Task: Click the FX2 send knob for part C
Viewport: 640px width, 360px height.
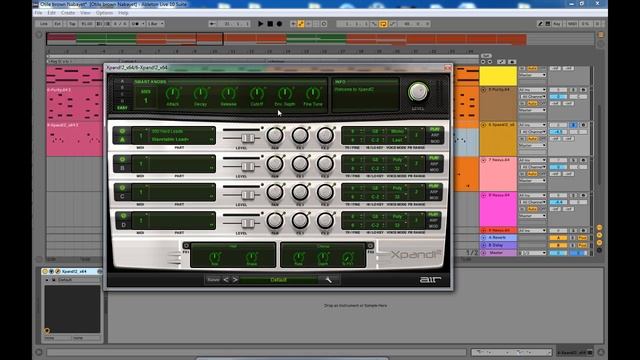Action: [325, 192]
